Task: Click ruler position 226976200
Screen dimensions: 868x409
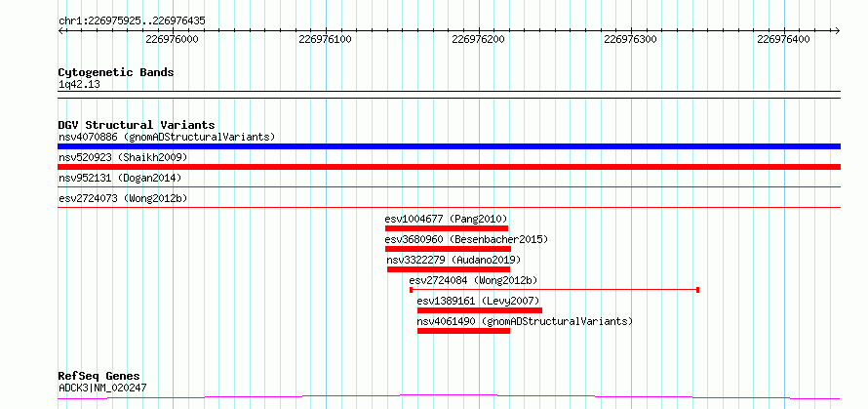Action: click(x=478, y=39)
